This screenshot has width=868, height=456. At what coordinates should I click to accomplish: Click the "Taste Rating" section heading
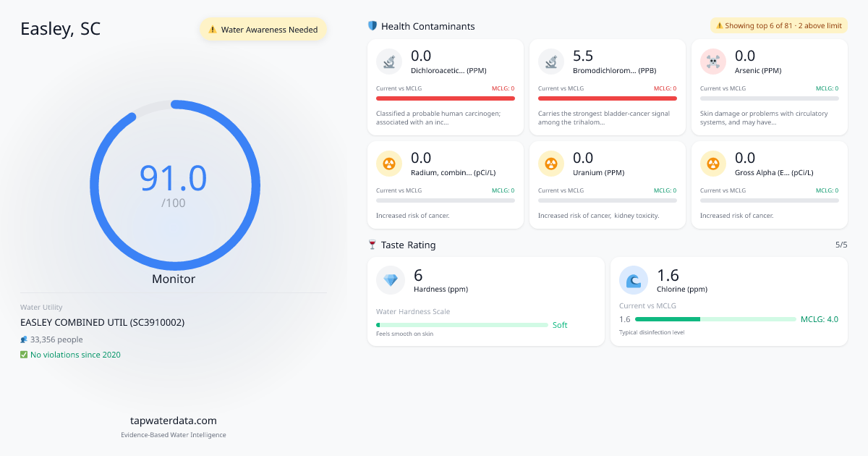(x=409, y=245)
